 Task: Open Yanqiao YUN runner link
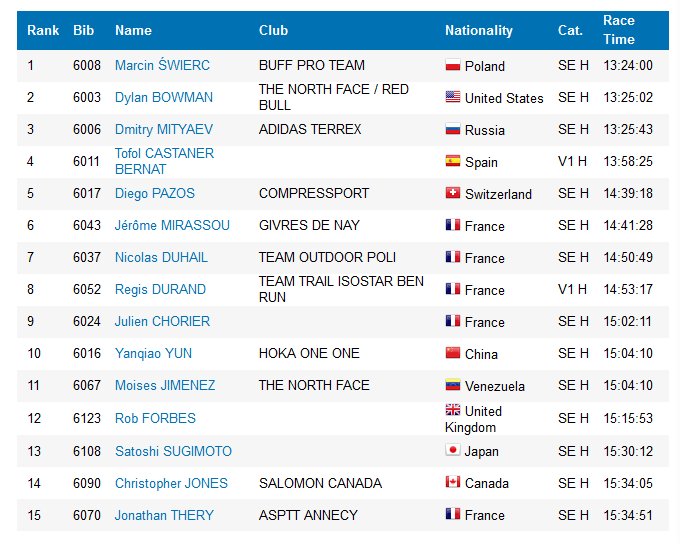pyautogui.click(x=153, y=353)
